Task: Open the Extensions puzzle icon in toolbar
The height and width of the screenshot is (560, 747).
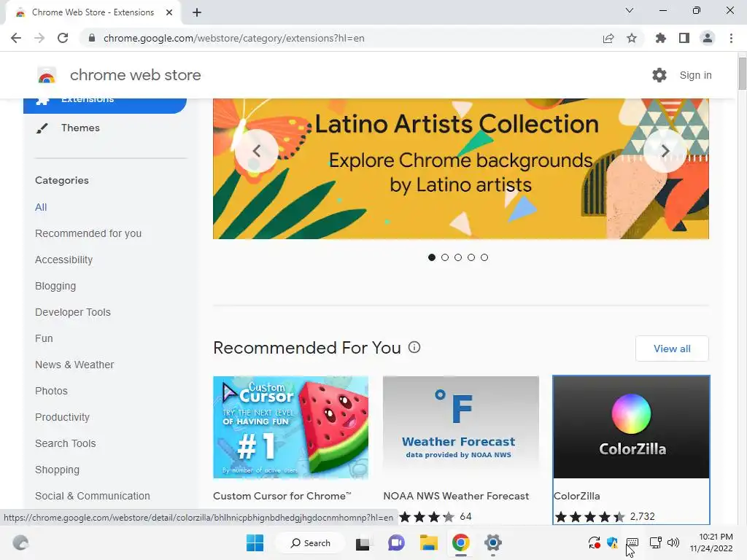Action: coord(661,38)
